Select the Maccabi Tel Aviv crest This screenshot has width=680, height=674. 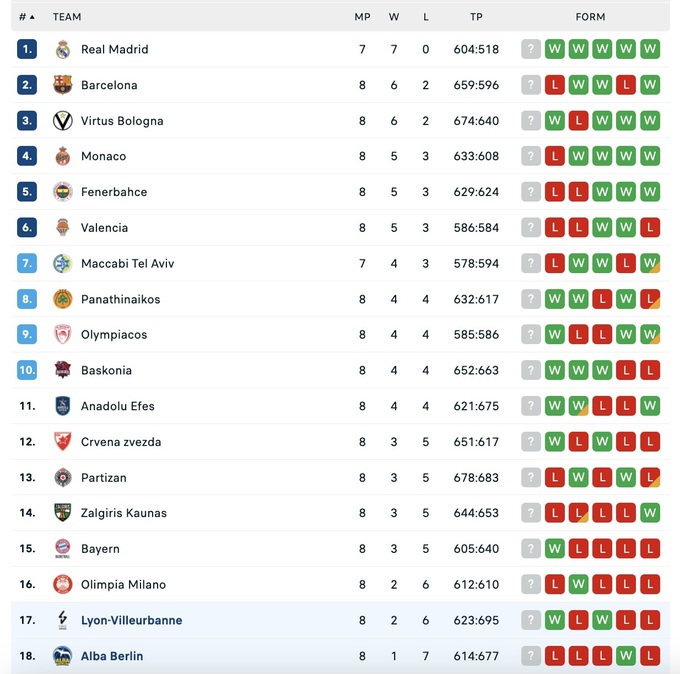click(63, 264)
